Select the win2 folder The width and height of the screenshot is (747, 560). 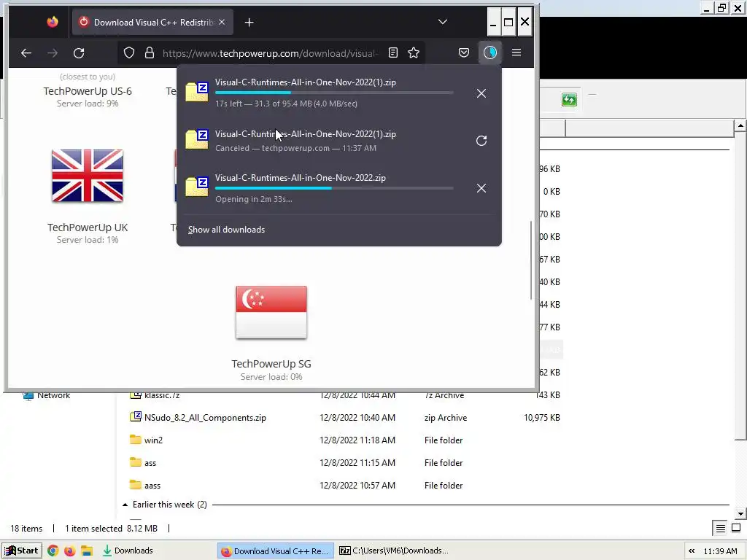[153, 440]
